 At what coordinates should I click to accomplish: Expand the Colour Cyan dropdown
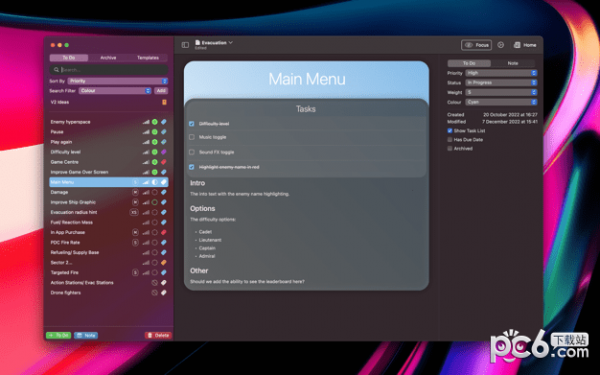click(501, 102)
